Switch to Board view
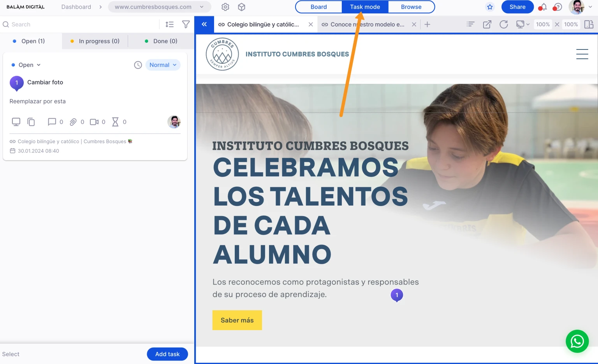The width and height of the screenshot is (598, 364). (318, 7)
